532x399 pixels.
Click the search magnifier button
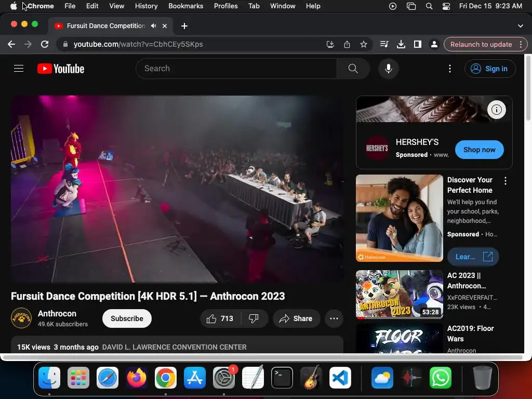[x=353, y=69]
